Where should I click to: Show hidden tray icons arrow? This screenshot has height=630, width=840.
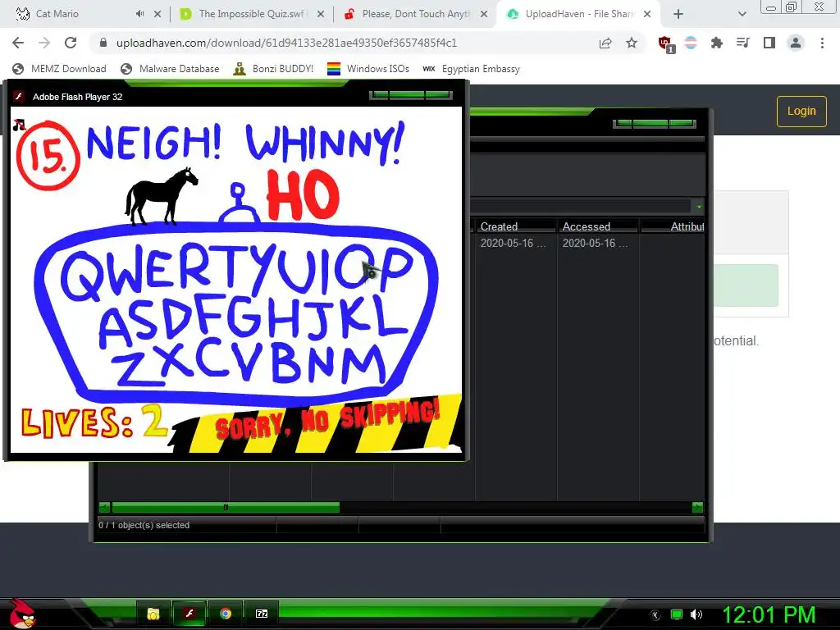[x=655, y=614]
